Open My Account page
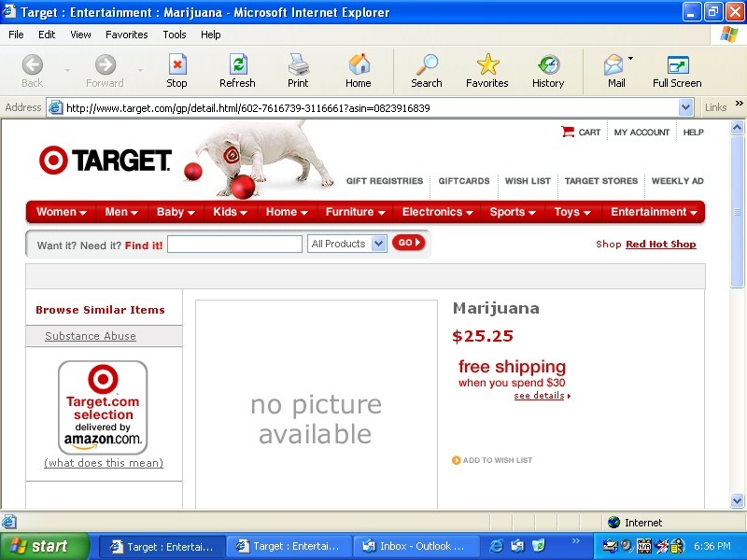The height and width of the screenshot is (560, 747). tap(641, 133)
